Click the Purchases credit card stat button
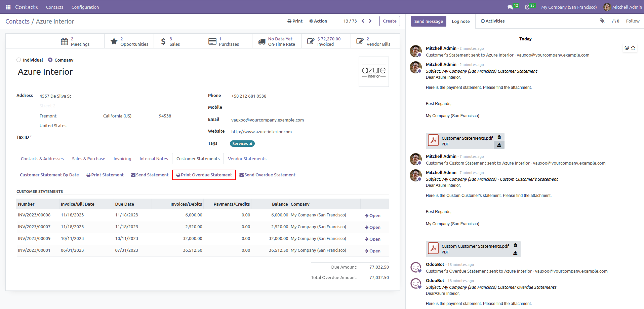The width and height of the screenshot is (644, 309). (x=228, y=41)
